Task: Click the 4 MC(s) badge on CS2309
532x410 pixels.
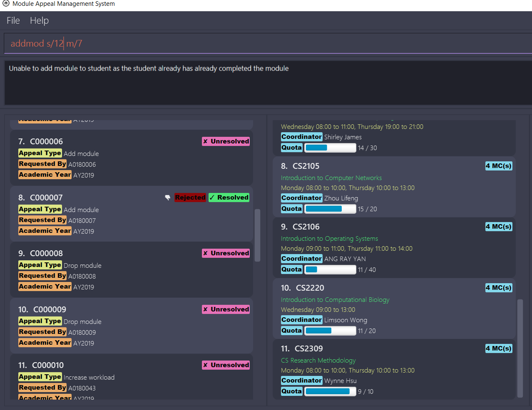Action: click(499, 348)
